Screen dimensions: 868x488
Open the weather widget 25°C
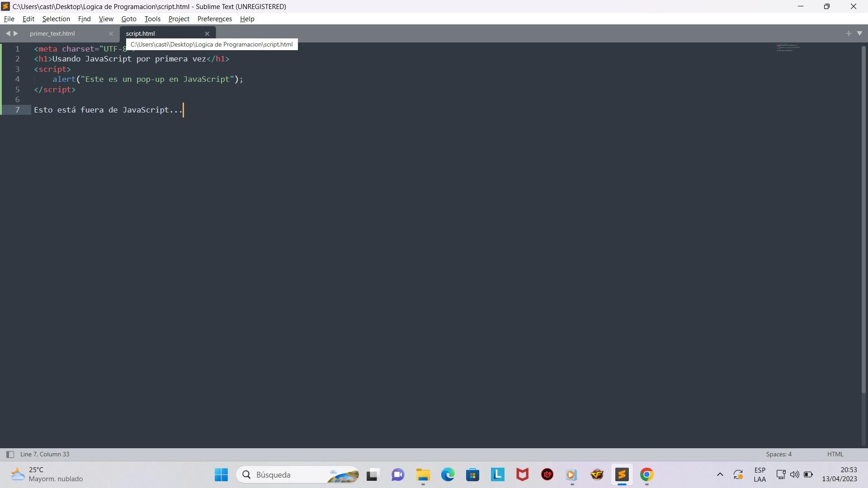[x=47, y=474]
